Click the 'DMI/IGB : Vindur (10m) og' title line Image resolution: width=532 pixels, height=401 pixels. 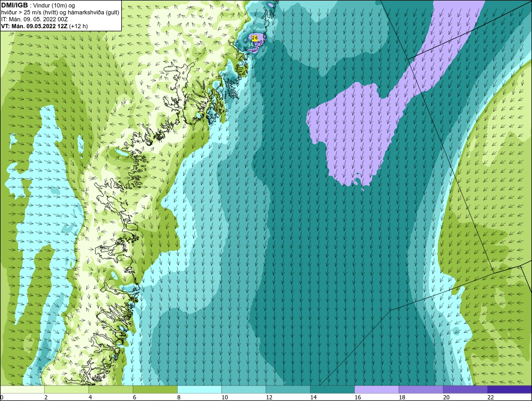coord(38,5)
